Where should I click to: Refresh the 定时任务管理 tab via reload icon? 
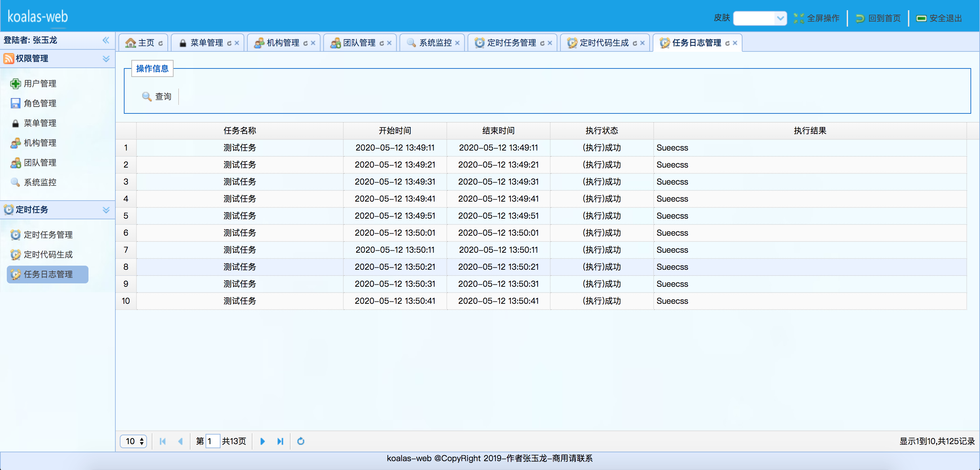(x=542, y=43)
